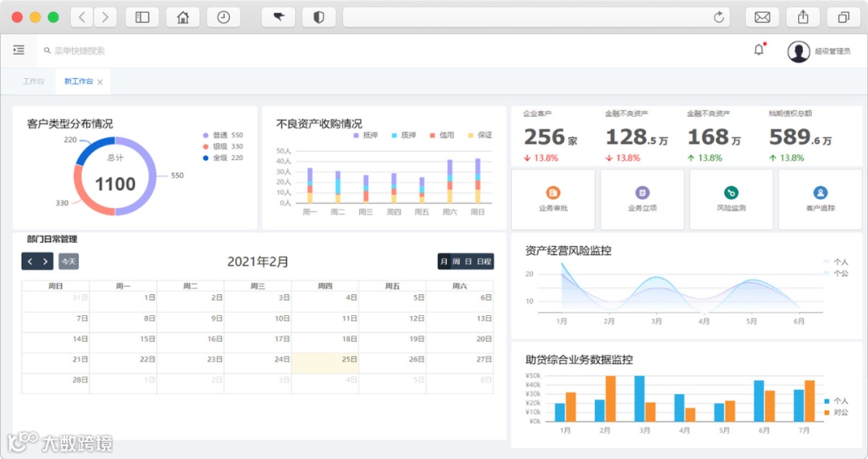Click the 超级管理员 user avatar

(798, 51)
